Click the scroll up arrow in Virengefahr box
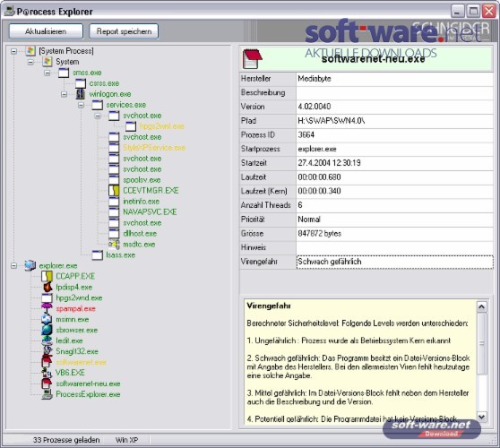Screen dimensions: 500x448 tap(481, 306)
